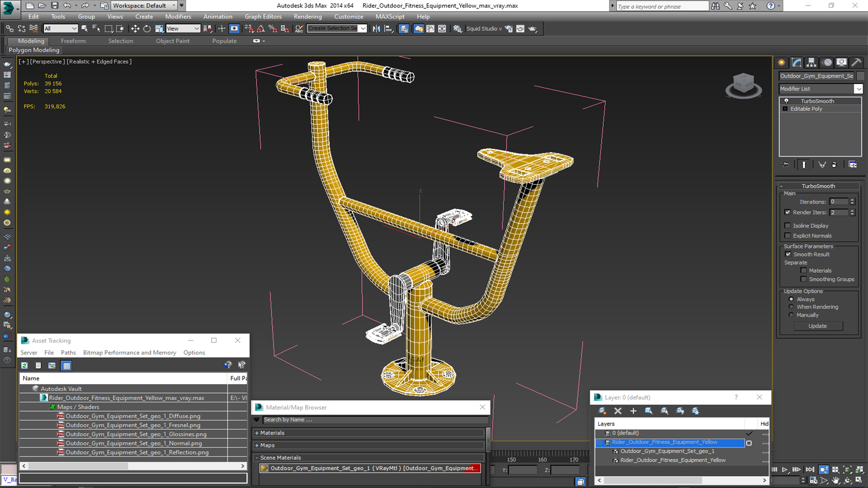Open the Utilities hammer panel tab
Image resolution: width=868 pixels, height=488 pixels.
tap(856, 62)
